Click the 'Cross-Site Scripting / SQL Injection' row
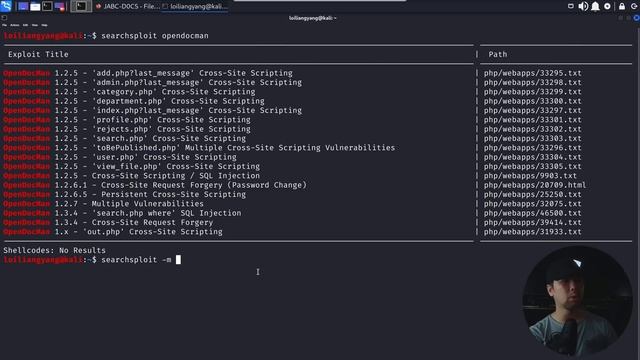Screen dimensions: 640x360 (x=131, y=176)
